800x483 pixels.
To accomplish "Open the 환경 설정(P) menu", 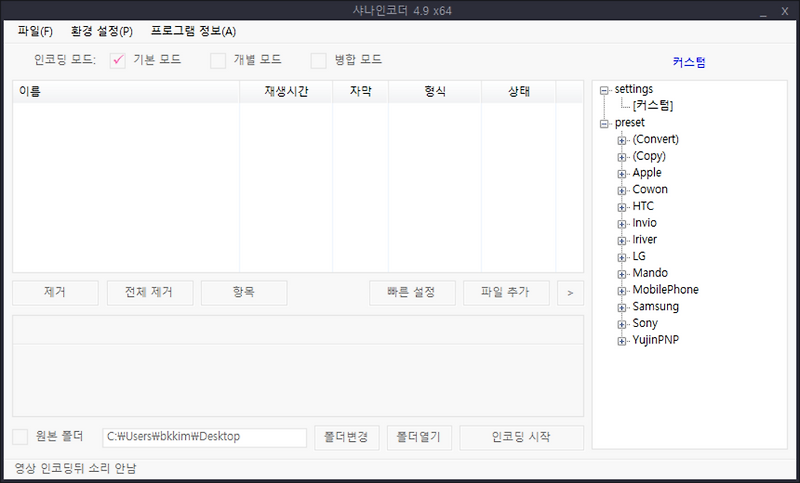I will click(x=102, y=31).
